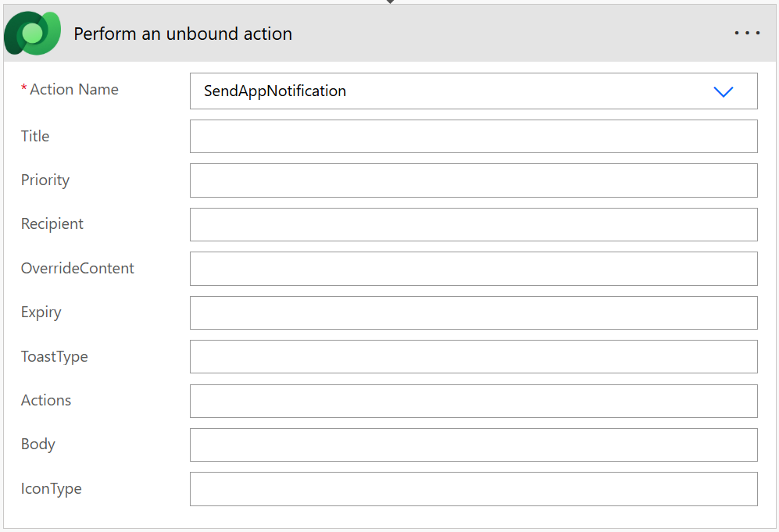779x532 pixels.
Task: Click the Expiry input field
Action: 473,312
